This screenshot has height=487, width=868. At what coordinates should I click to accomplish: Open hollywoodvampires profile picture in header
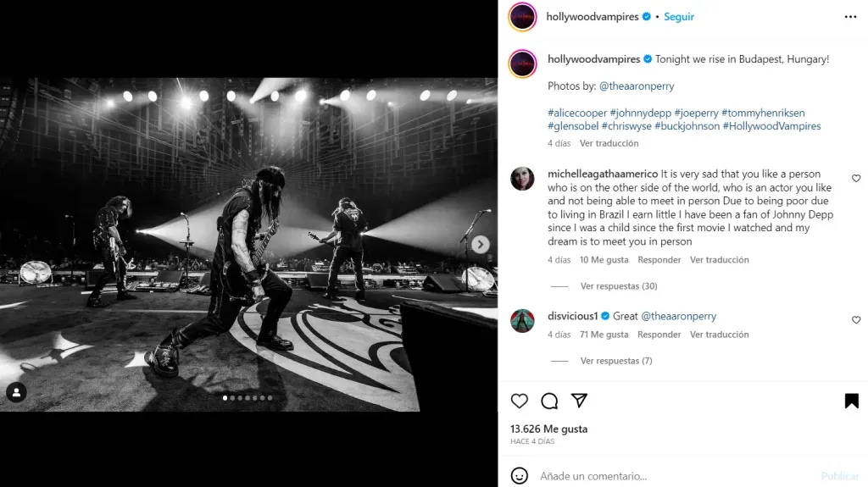coord(523,17)
